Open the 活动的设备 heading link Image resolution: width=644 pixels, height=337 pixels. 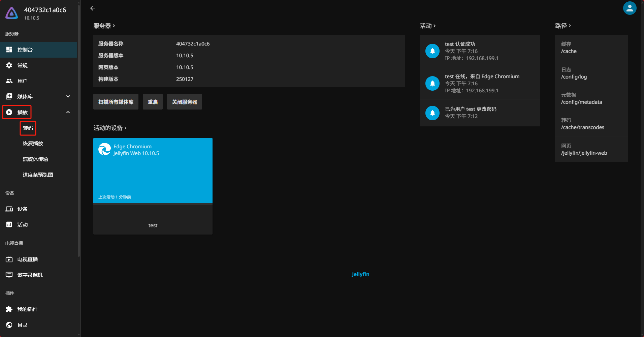tap(110, 128)
